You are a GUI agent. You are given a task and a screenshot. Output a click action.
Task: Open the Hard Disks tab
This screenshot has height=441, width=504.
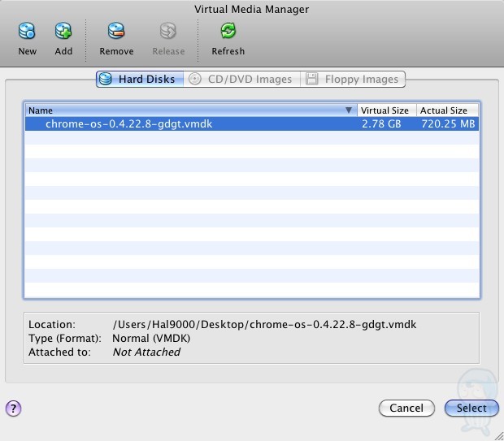145,80
